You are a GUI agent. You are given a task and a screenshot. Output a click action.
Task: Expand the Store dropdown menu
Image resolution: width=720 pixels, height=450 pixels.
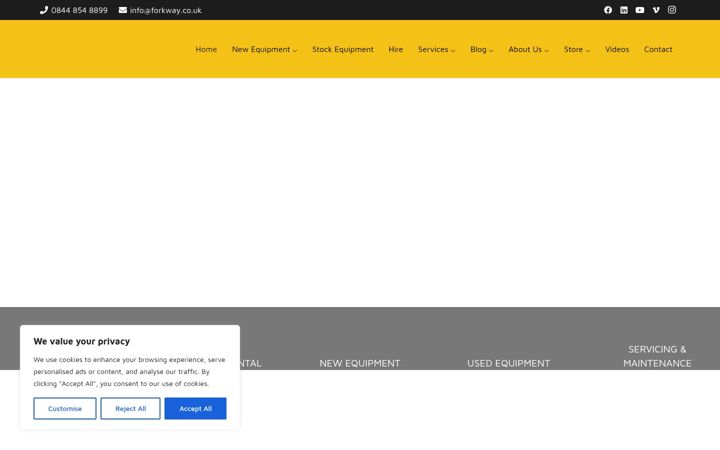pyautogui.click(x=577, y=49)
